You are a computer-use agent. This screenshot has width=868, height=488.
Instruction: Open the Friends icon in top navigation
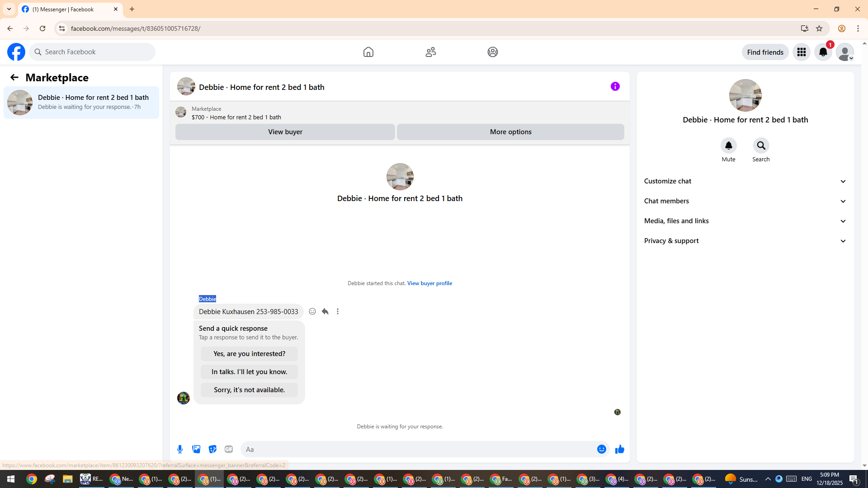tap(431, 52)
